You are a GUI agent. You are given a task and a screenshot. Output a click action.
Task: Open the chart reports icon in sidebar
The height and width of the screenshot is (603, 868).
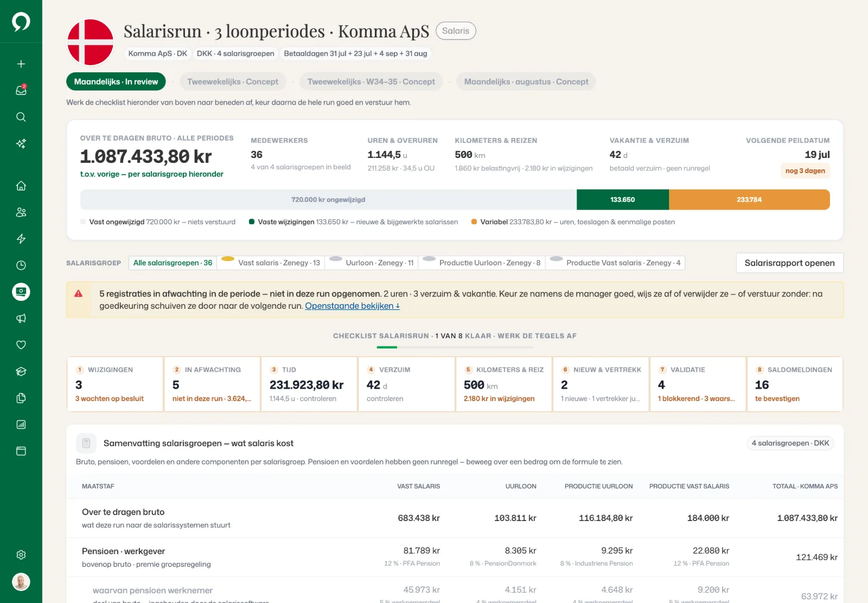tap(21, 424)
